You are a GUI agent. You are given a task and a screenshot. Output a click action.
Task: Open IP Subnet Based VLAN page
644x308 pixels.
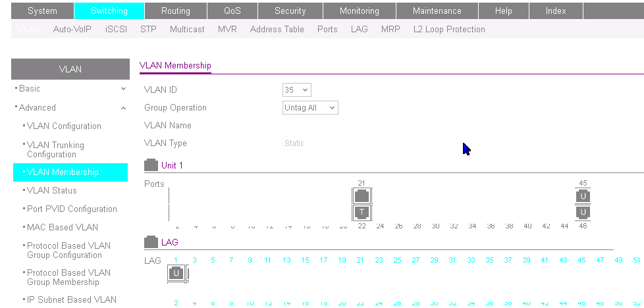(x=72, y=300)
